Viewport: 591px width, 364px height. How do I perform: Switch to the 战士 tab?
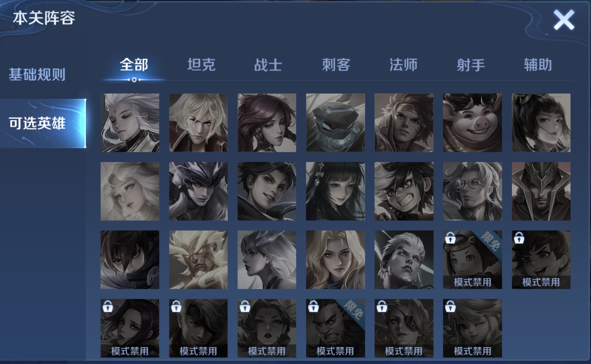click(268, 65)
